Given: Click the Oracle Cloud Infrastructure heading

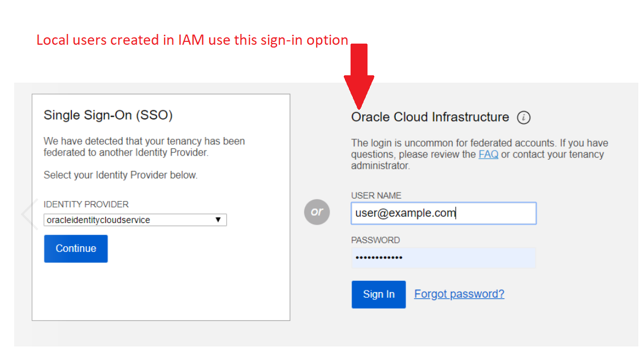Looking at the screenshot, I should pyautogui.click(x=430, y=117).
